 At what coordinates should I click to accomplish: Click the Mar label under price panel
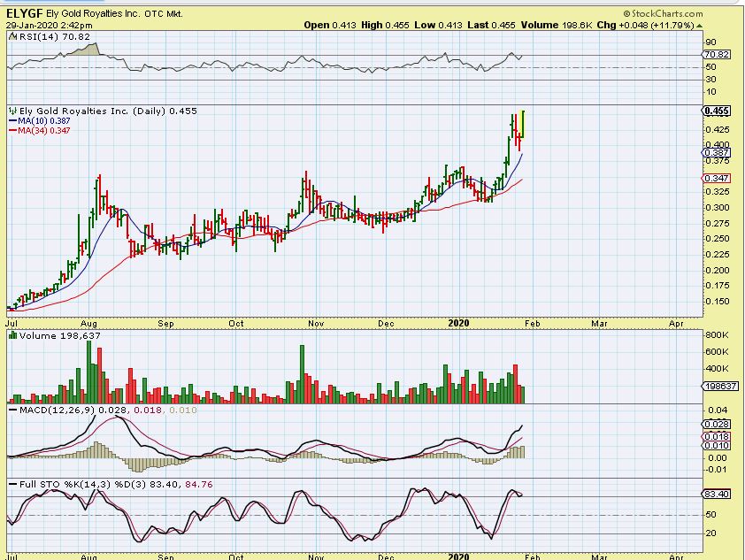click(x=600, y=324)
